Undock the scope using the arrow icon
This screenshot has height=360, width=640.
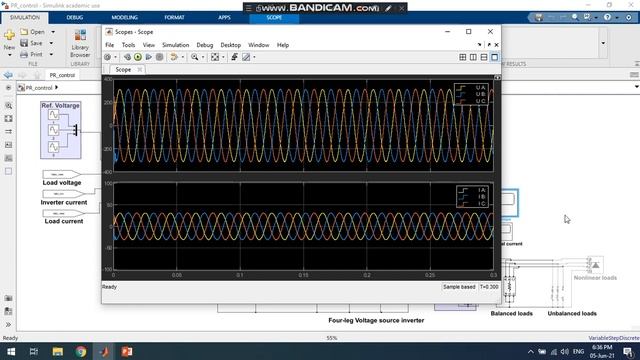pos(489,44)
